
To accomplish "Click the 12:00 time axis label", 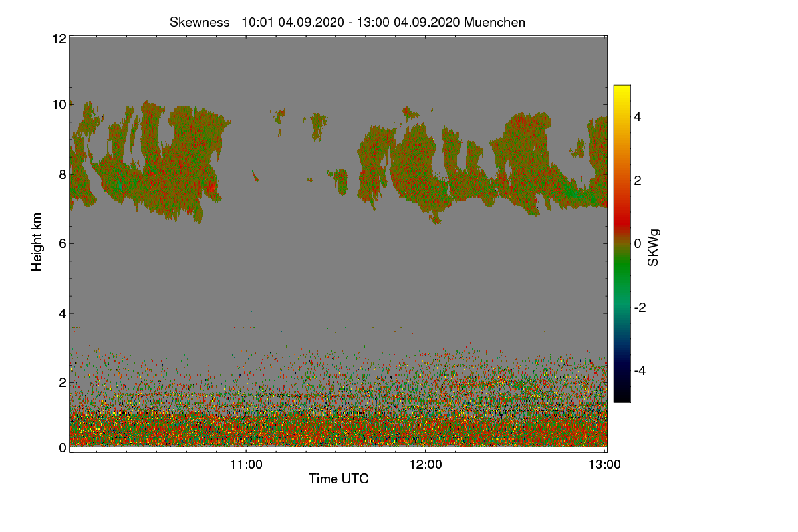I will click(x=426, y=465).
